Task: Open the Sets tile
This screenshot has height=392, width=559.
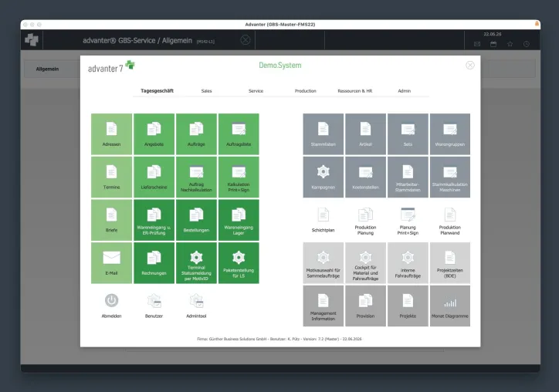Action: click(408, 134)
